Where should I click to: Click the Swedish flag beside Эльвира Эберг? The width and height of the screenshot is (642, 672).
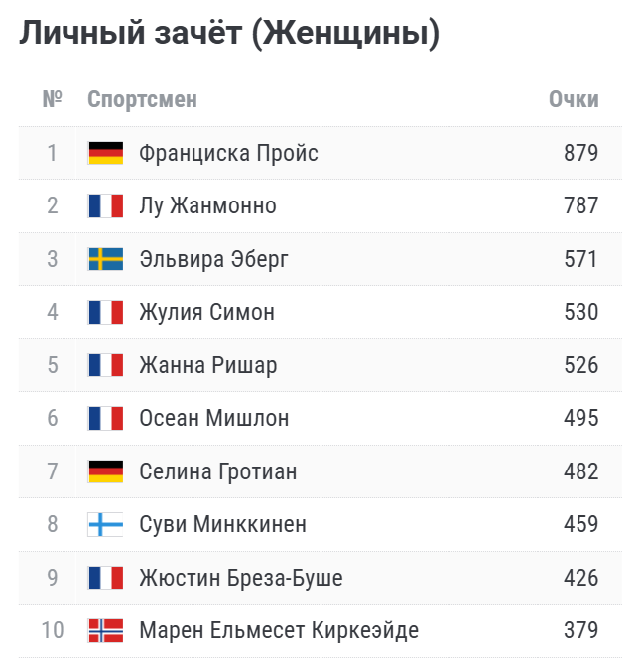coord(105,259)
